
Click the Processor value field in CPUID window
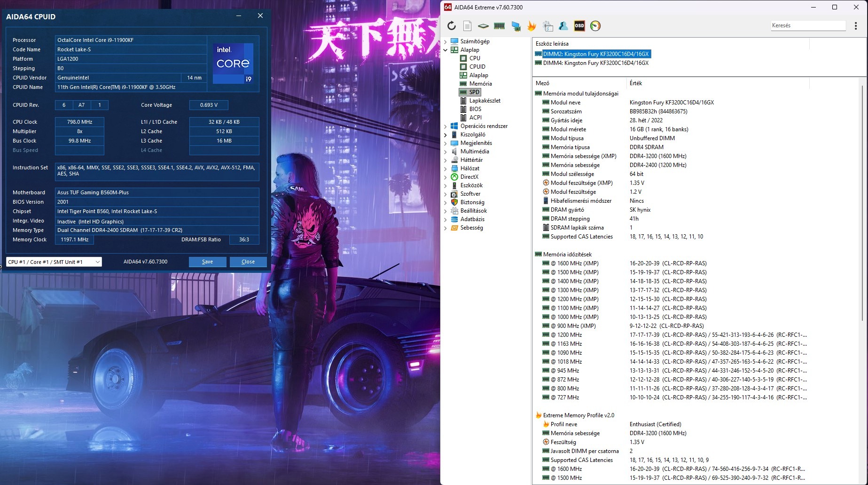coord(131,40)
